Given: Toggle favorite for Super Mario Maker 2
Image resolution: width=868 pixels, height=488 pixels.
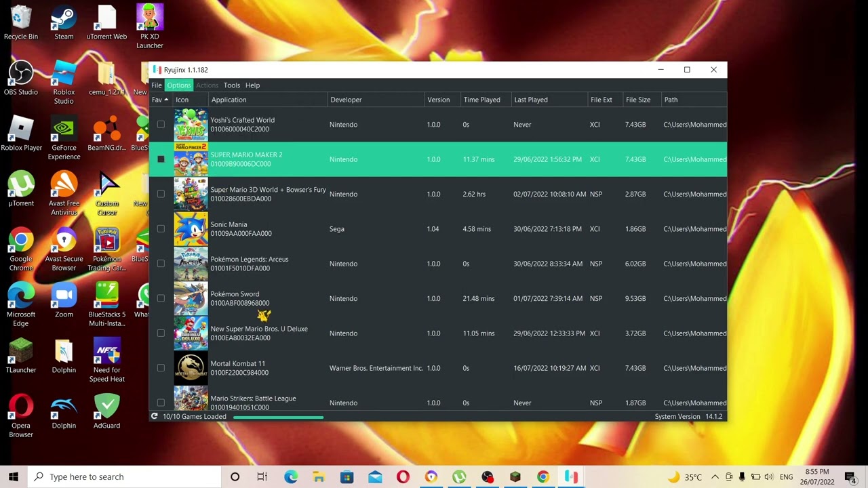Looking at the screenshot, I should pyautogui.click(x=161, y=159).
